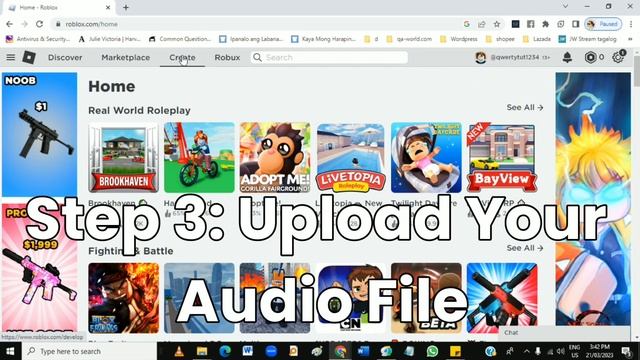The height and width of the screenshot is (360, 640).
Task: Open the Wordpress bookmark folder
Action: coord(459,39)
